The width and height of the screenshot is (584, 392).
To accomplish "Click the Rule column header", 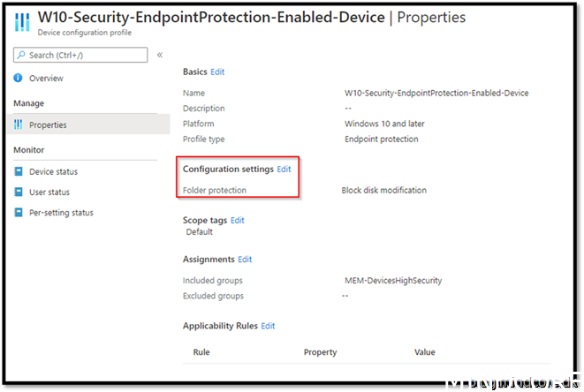I will point(202,352).
